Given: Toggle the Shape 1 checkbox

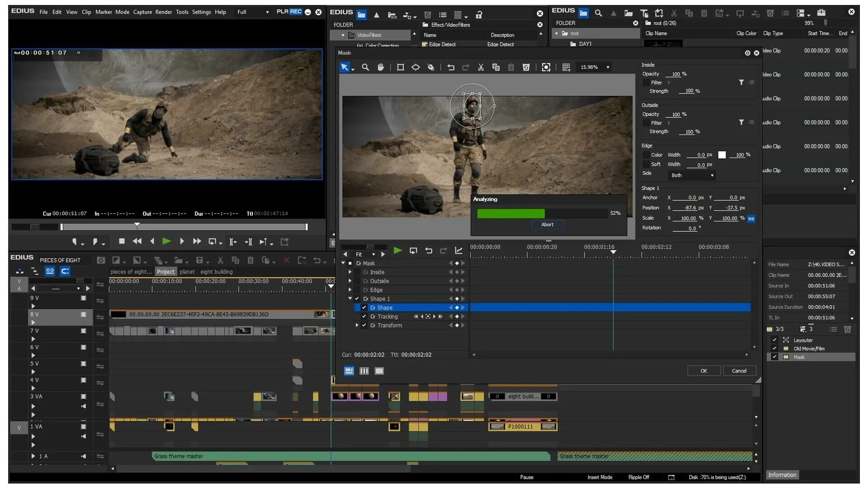Looking at the screenshot, I should [357, 299].
